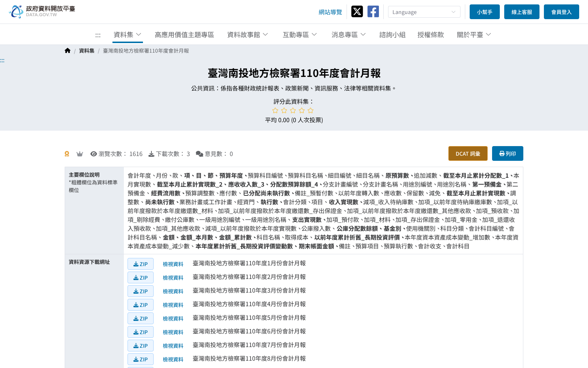Click text 臺灣南投地方檢察署110年度5月份會計月報
The width and height of the screenshot is (588, 368).
249,318
